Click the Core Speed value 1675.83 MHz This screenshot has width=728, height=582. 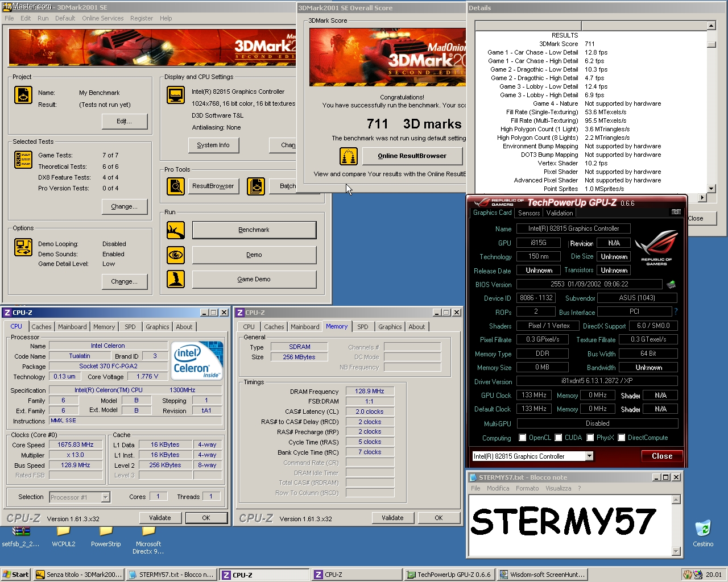pyautogui.click(x=75, y=444)
